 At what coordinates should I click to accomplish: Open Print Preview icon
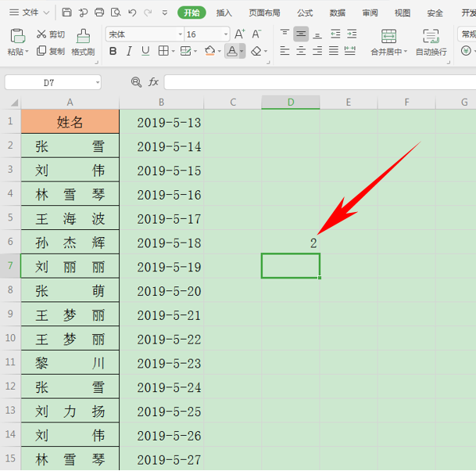click(x=116, y=13)
